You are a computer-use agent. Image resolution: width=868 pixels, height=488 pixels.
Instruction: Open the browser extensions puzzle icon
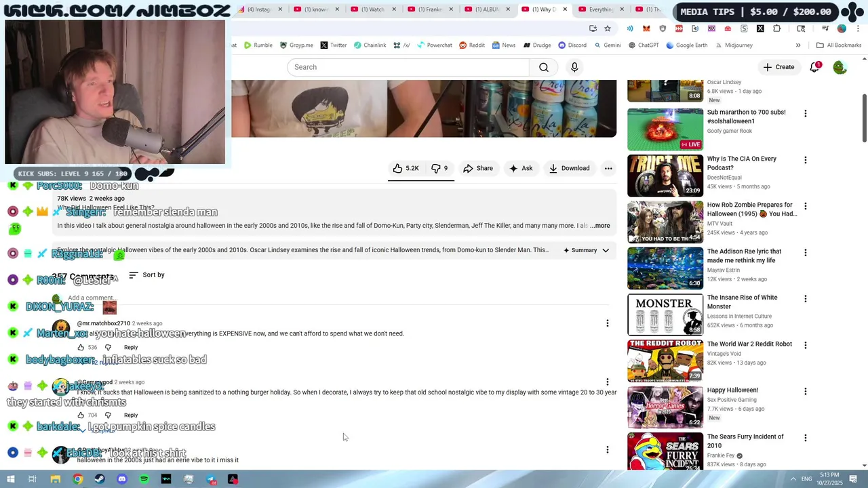click(x=776, y=28)
